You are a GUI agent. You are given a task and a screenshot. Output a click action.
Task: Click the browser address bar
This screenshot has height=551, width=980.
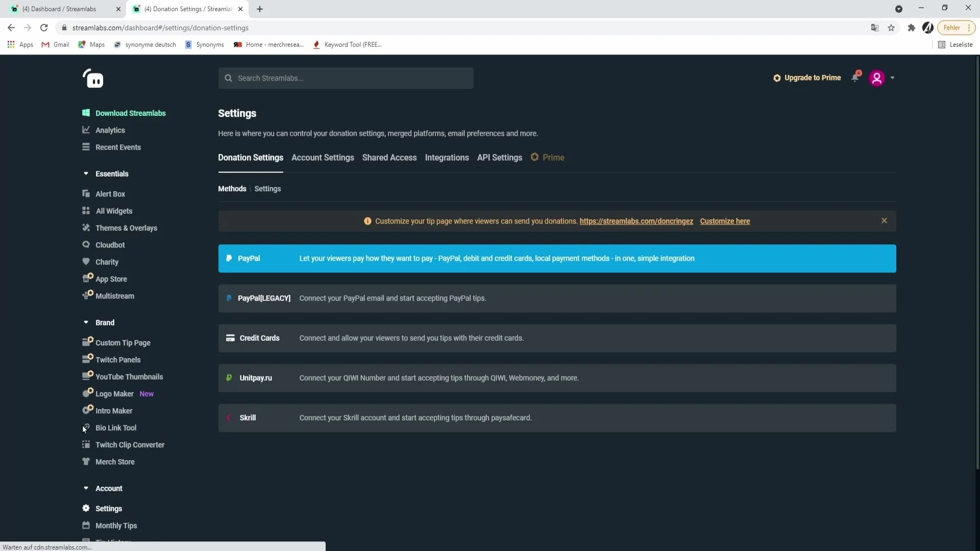coord(459,28)
